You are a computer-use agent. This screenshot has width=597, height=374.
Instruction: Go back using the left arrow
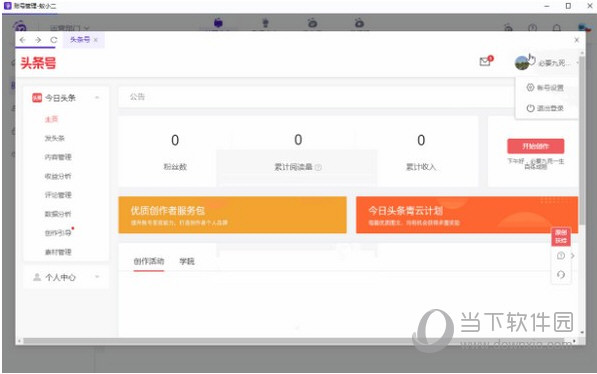coord(22,40)
